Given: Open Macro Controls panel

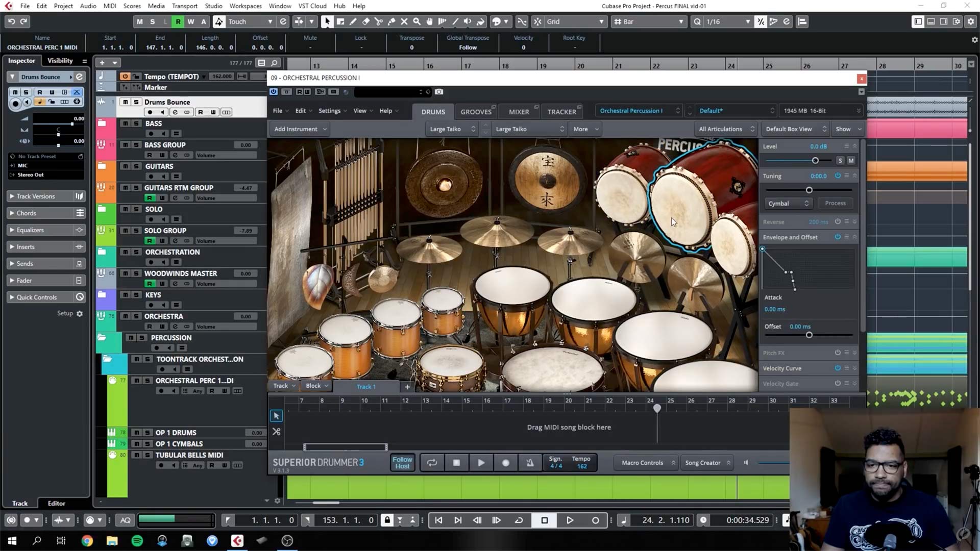Looking at the screenshot, I should point(647,463).
